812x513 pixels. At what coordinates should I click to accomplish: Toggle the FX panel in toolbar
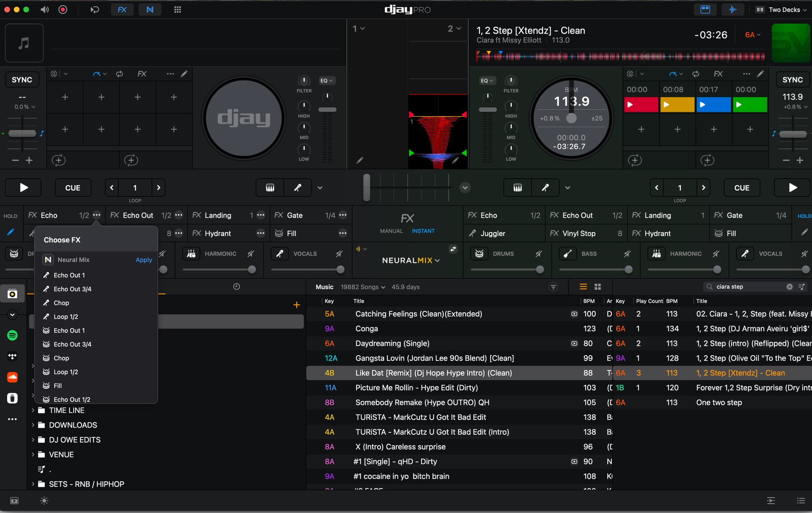pyautogui.click(x=122, y=9)
